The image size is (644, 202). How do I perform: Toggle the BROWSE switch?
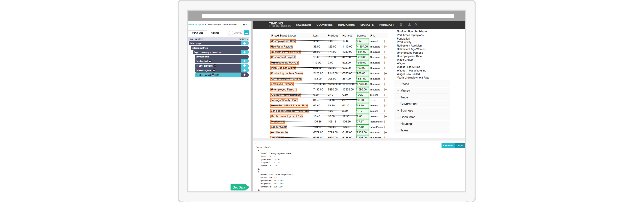tap(231, 33)
